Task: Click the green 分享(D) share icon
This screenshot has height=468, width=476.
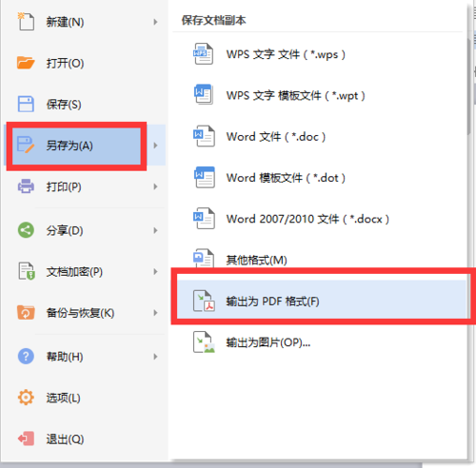Action: coord(26,230)
